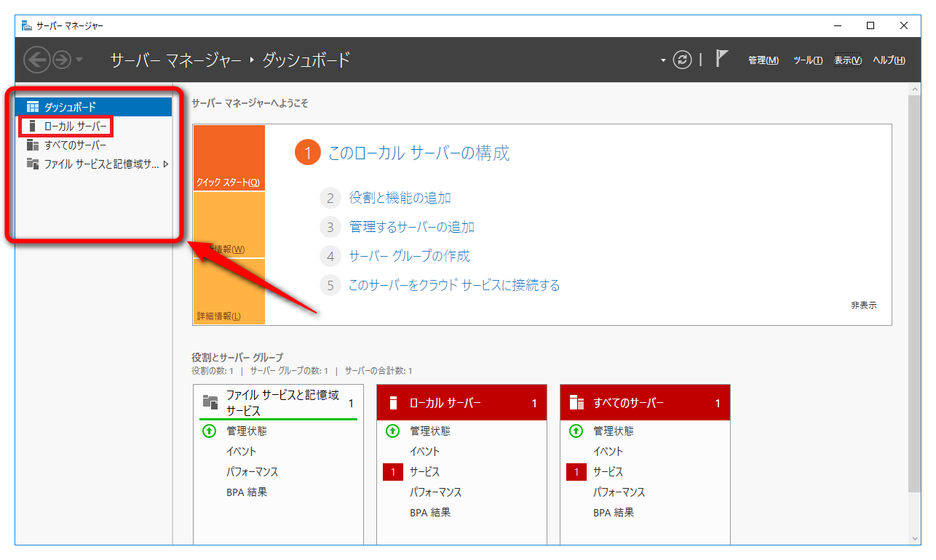Click 管理するサーバーの追加 link
Viewport: 936px width, 560px height.
pyautogui.click(x=412, y=227)
